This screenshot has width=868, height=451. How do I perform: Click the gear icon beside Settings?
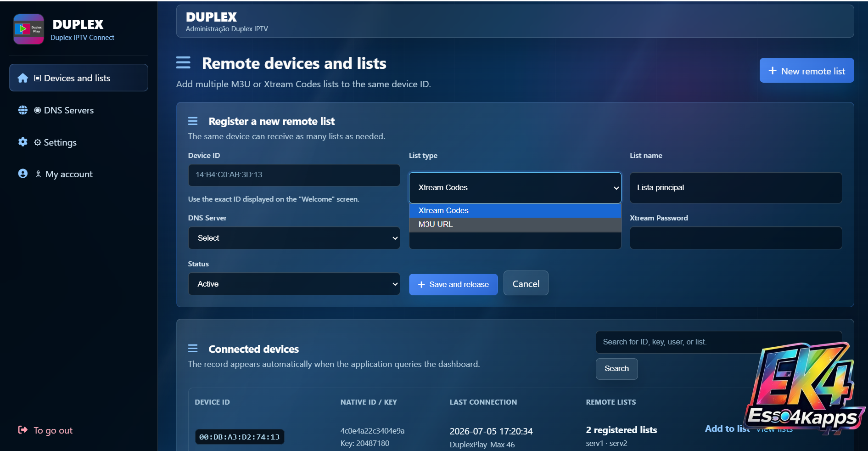[22, 142]
